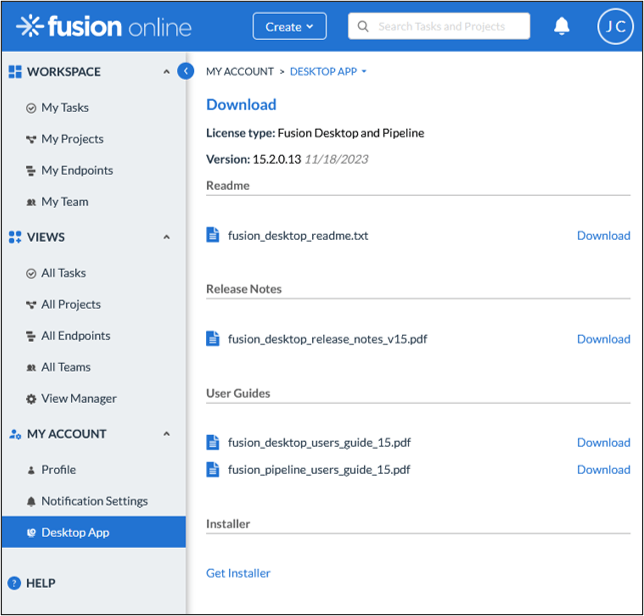Click the My Account section icon
Viewport: 644px width, 616px height.
point(15,434)
